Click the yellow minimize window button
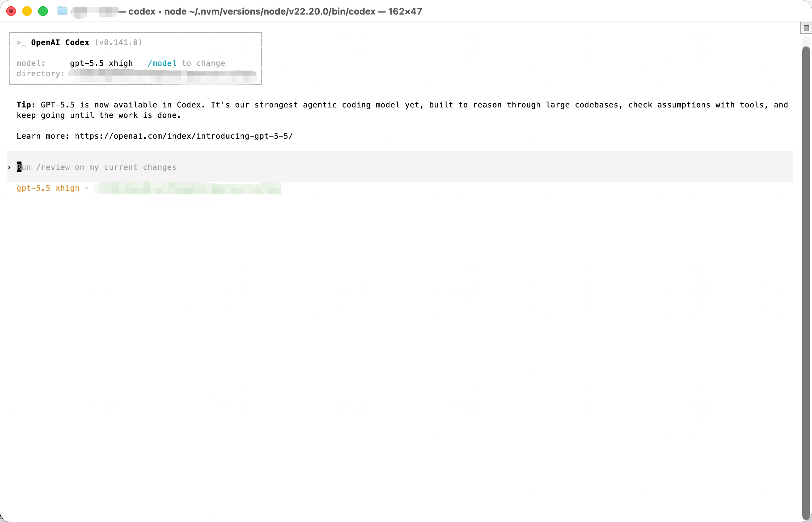Screen dimensions: 812x522 point(27,11)
